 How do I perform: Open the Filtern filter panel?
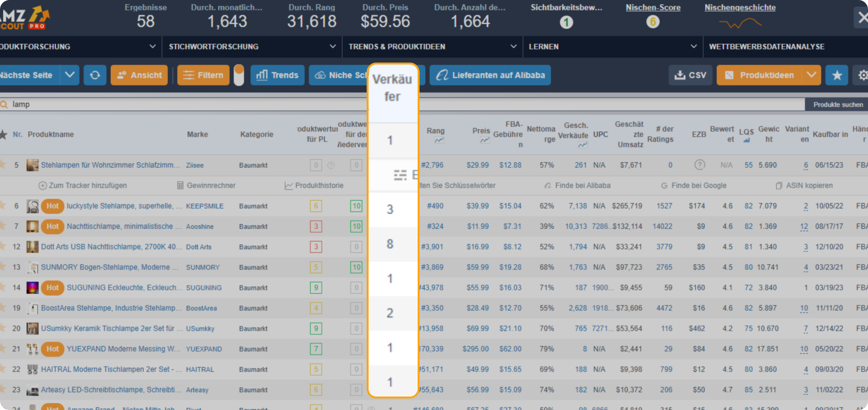[204, 75]
